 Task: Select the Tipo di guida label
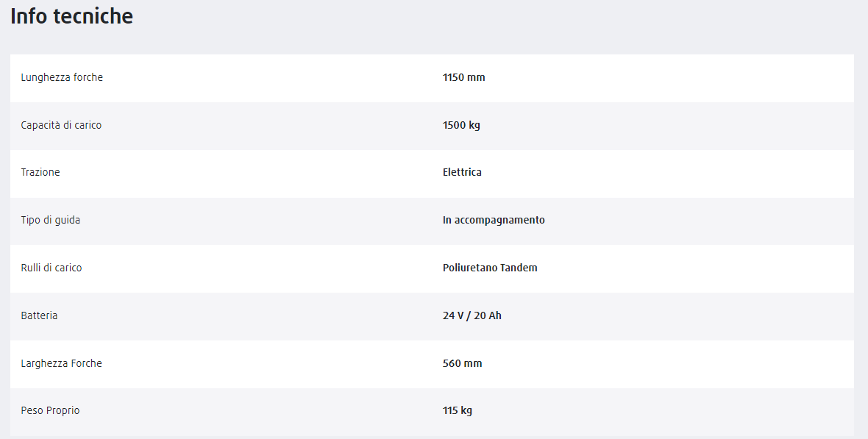point(50,221)
